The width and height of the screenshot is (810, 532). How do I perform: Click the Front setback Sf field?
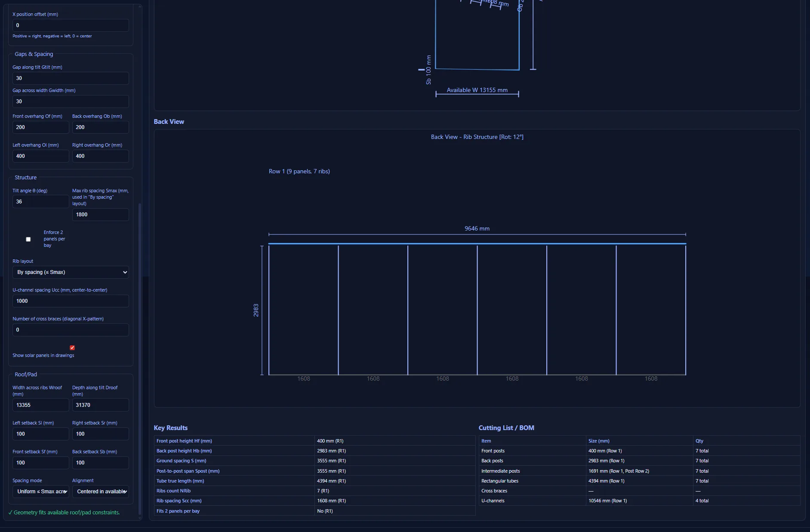[41, 463]
